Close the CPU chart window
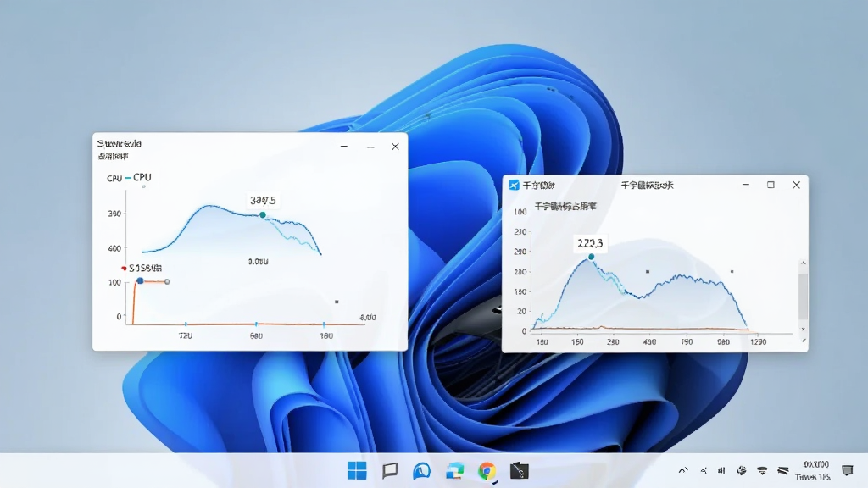The image size is (868, 488). 395,147
